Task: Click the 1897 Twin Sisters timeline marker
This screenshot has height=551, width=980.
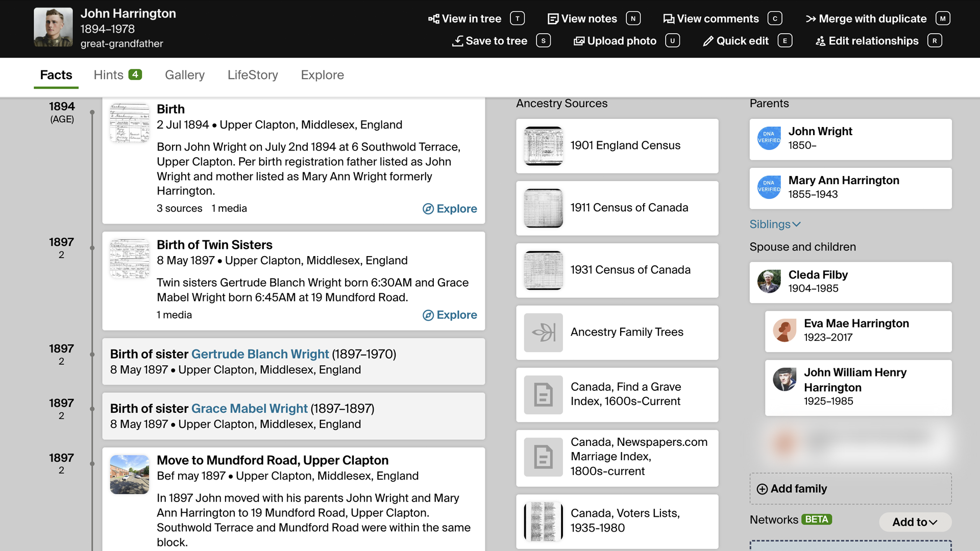Action: pyautogui.click(x=92, y=248)
